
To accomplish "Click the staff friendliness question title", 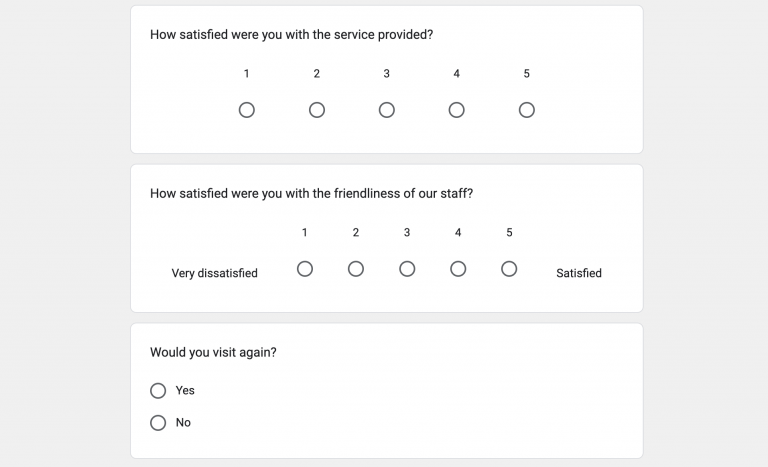I will tap(311, 194).
